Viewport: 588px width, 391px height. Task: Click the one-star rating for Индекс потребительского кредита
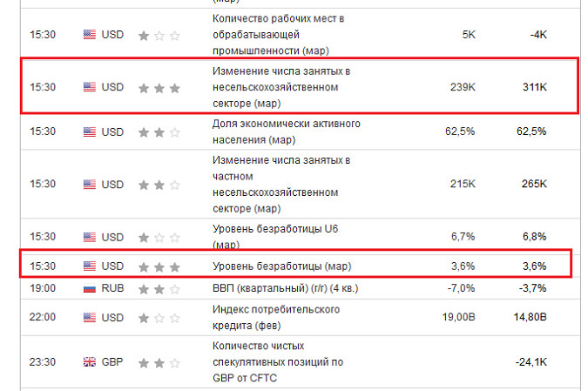(159, 318)
